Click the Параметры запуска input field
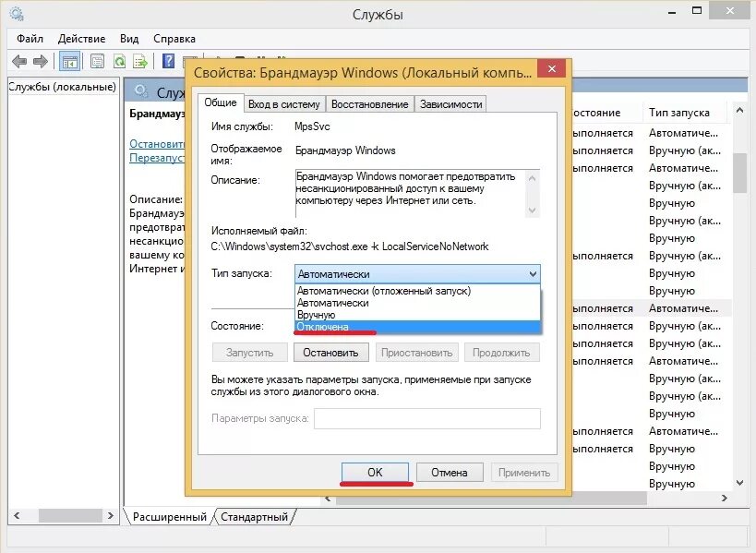 [x=427, y=418]
